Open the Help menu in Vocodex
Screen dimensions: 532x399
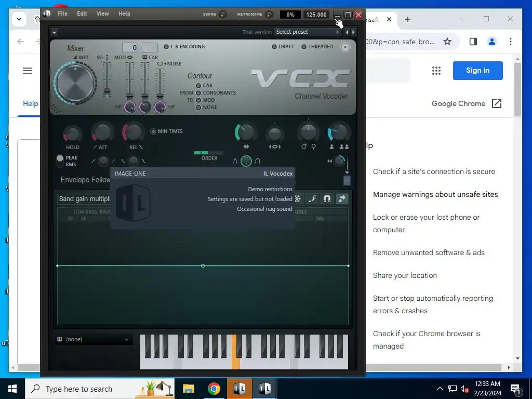(124, 14)
